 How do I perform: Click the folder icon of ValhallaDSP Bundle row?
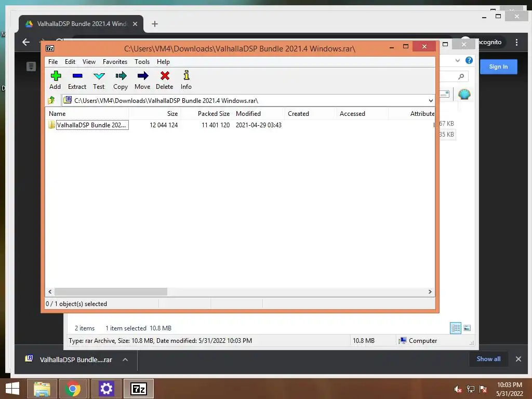coord(51,125)
